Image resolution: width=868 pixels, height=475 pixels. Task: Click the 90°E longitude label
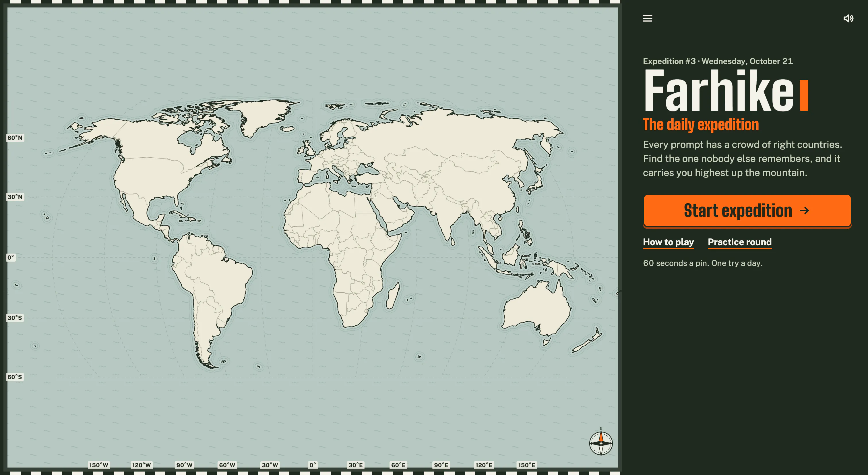441,465
